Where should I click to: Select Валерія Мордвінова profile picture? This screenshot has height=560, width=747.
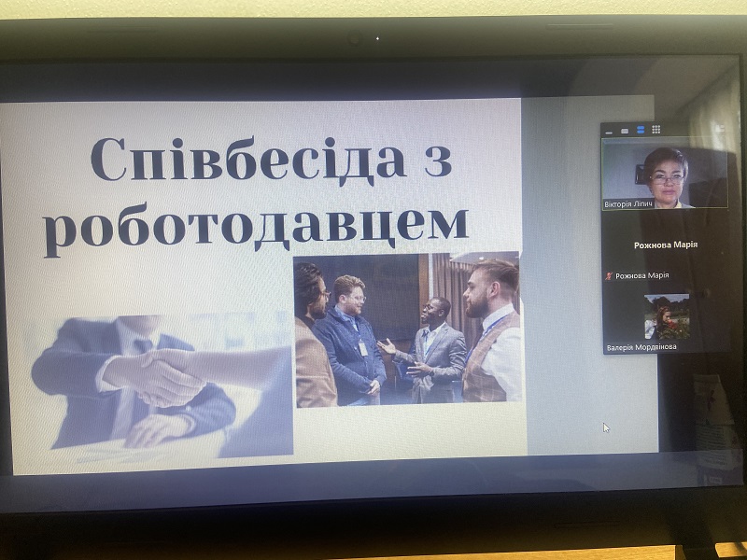click(667, 316)
